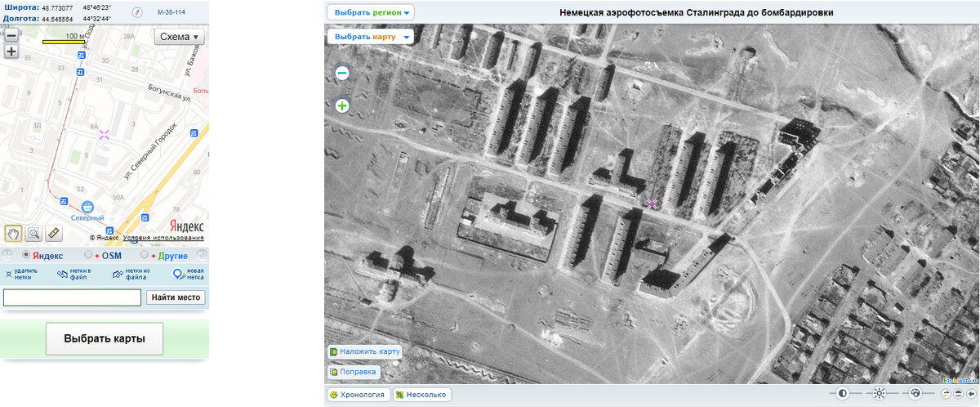This screenshot has height=407, width=980.
Task: Click the Выбрать карты button
Action: [105, 338]
